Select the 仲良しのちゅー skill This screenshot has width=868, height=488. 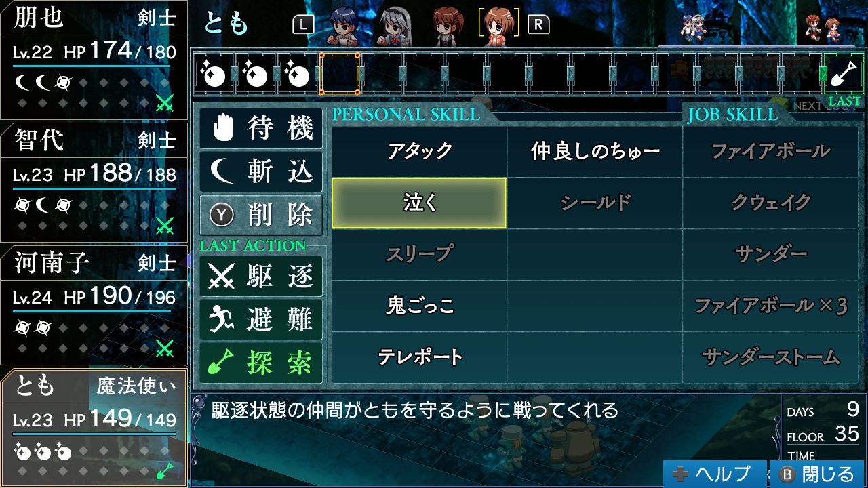[x=595, y=151]
